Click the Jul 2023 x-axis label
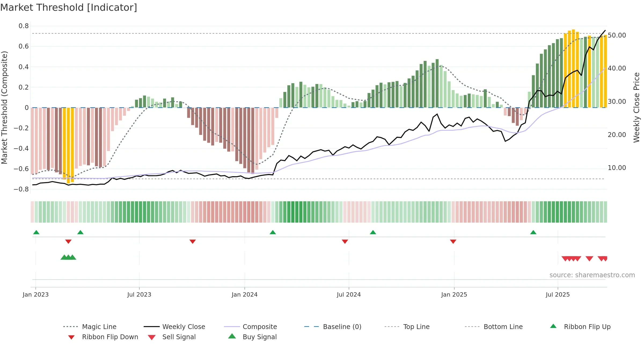Viewport: 644px width, 362px height. 139,295
